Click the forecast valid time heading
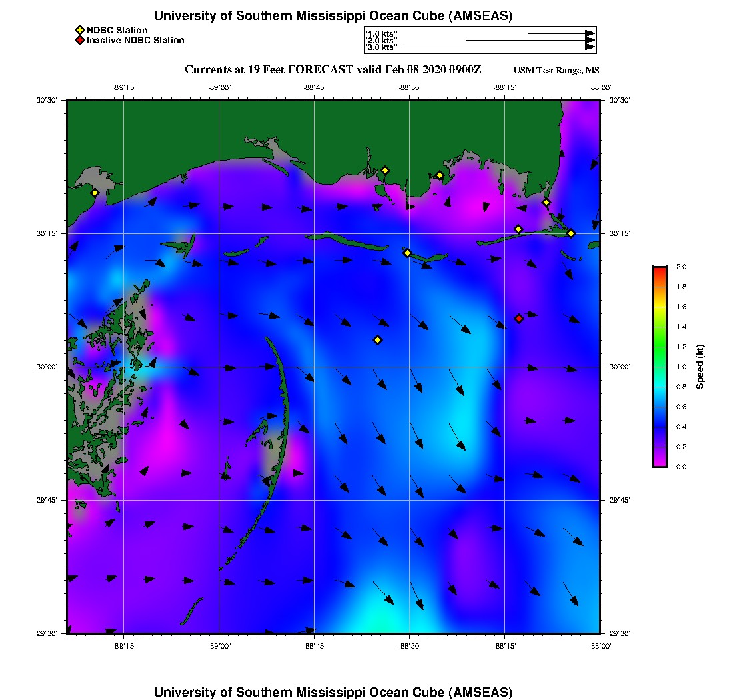The image size is (733, 700). click(333, 70)
